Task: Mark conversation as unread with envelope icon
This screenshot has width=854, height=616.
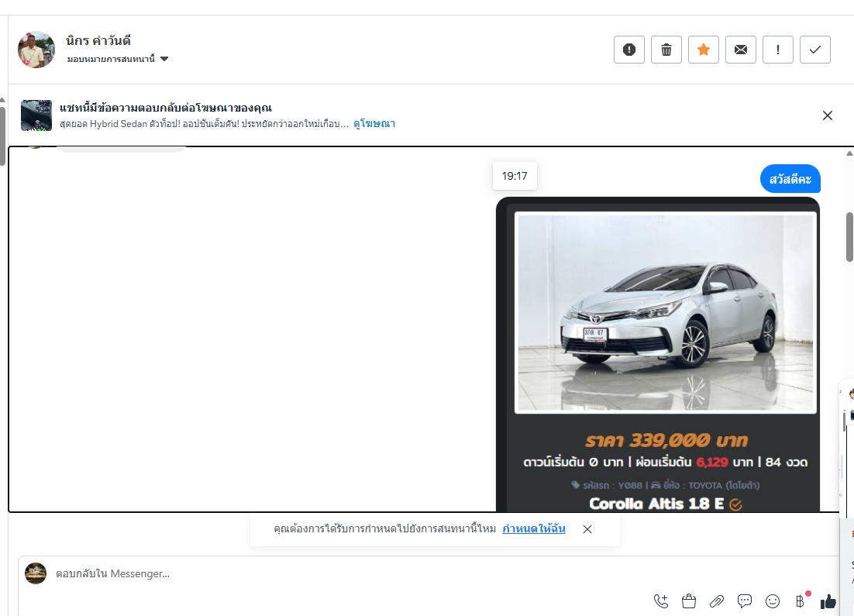Action: tap(741, 50)
